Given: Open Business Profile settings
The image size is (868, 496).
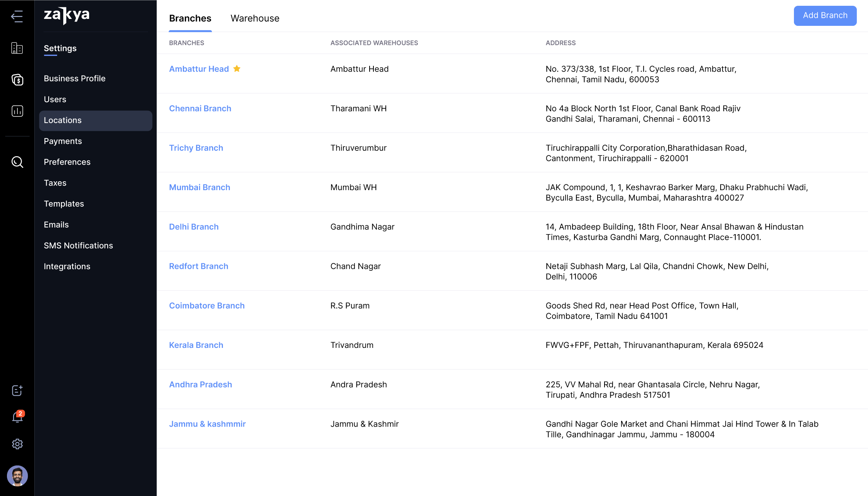Looking at the screenshot, I should point(74,78).
